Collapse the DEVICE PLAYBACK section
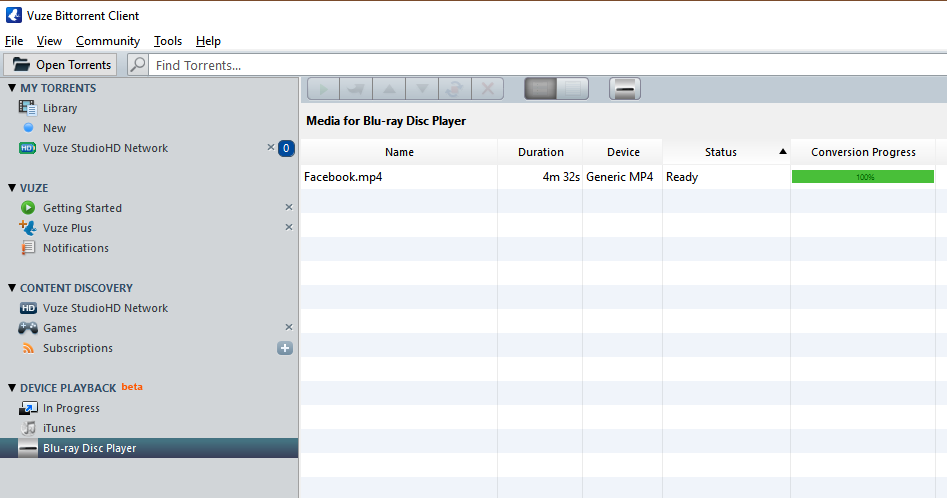 pyautogui.click(x=11, y=388)
